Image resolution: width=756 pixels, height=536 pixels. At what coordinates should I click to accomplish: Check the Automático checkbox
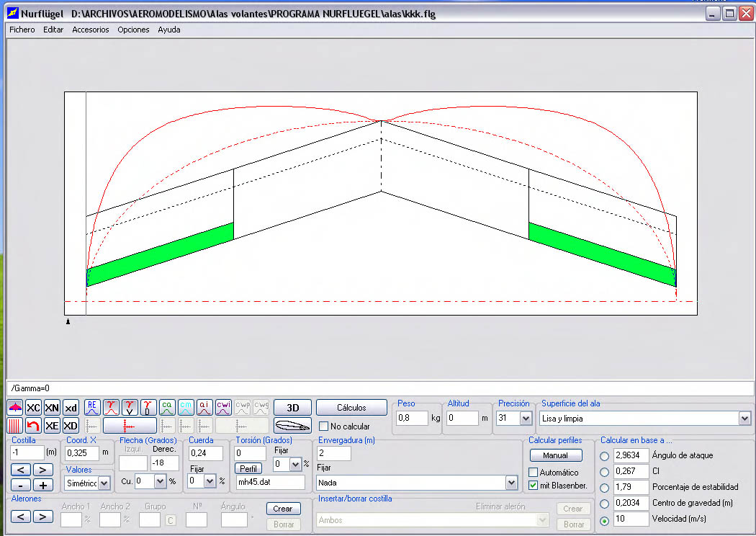(x=534, y=473)
